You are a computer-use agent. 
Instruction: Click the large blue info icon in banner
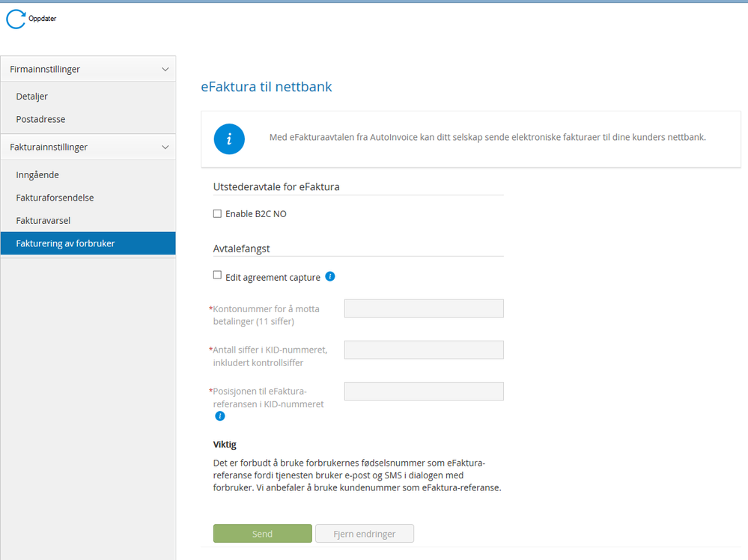click(229, 139)
